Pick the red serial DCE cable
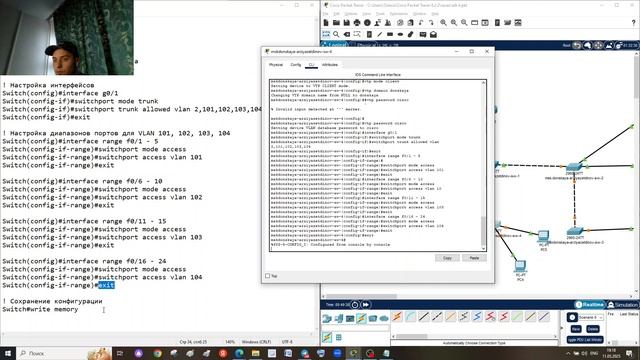The height and width of the screenshot is (360, 640). [491, 317]
